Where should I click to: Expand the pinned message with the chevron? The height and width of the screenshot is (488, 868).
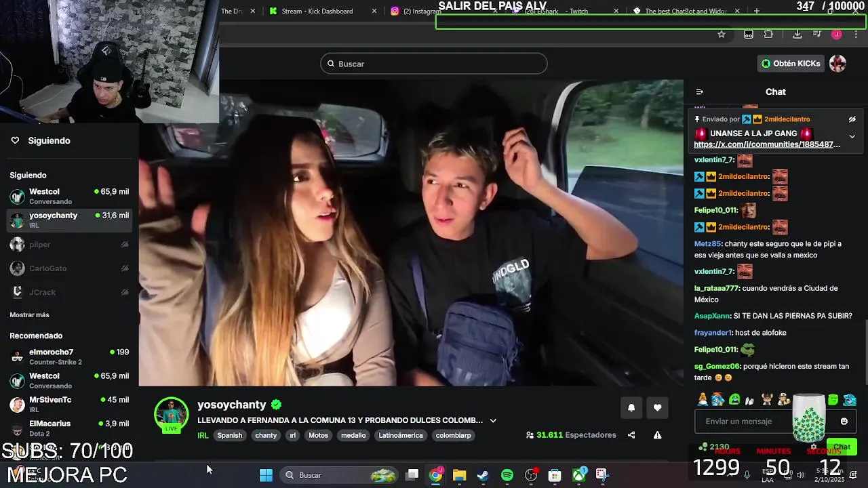[x=852, y=136]
